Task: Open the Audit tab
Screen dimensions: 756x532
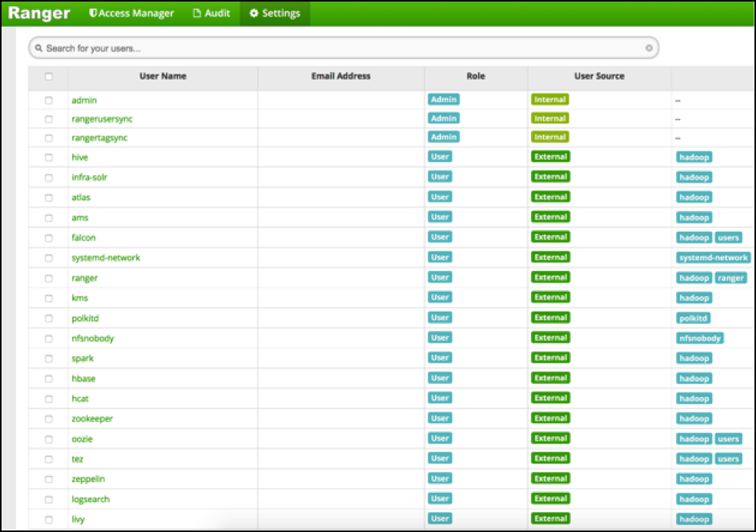Action: 211,13
